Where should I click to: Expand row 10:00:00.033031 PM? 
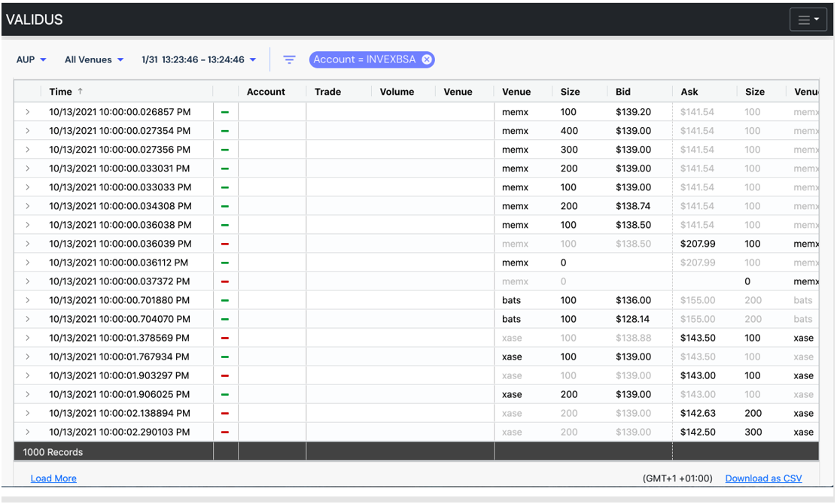(27, 169)
